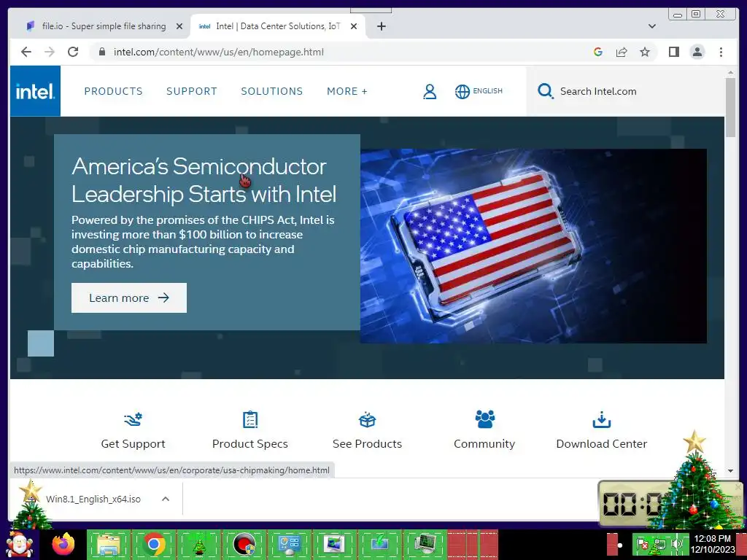Viewport: 747px width, 560px height.
Task: Open a new browser tab
Action: 381,26
